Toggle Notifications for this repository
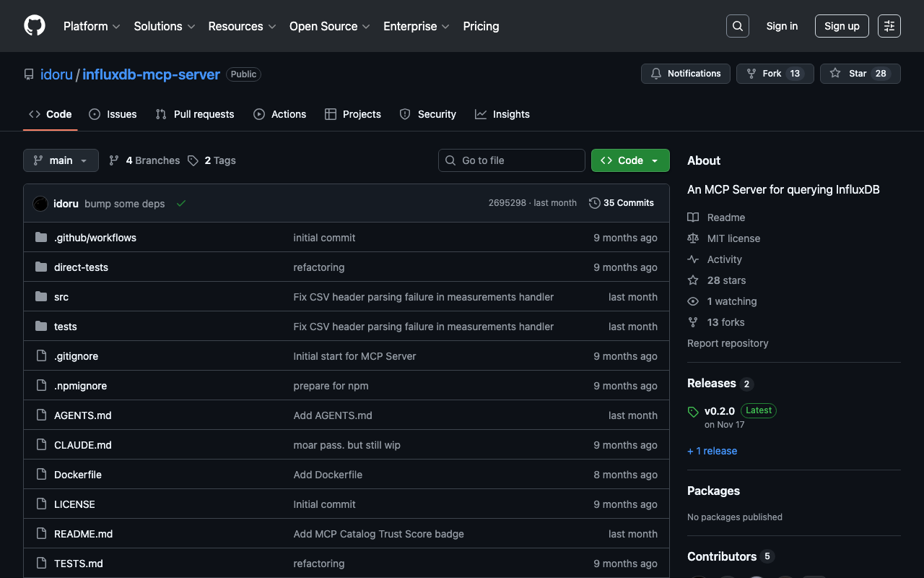 (x=686, y=74)
